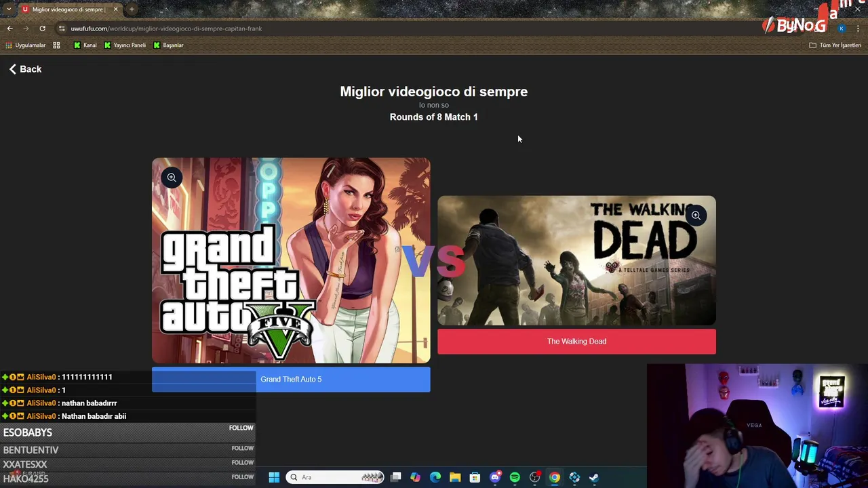868x488 pixels.
Task: Click the 'Io non so' subtitle text
Action: pyautogui.click(x=434, y=105)
